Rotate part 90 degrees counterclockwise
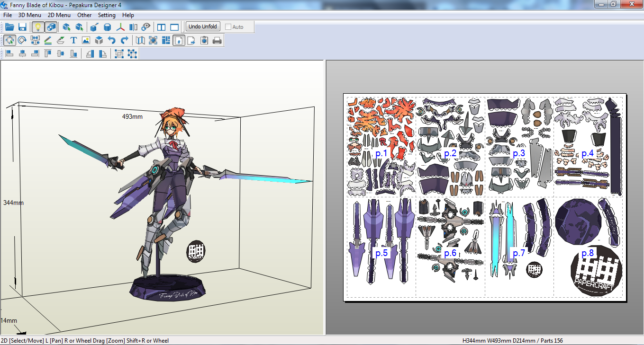Image resolution: width=644 pixels, height=345 pixels. pyautogui.click(x=90, y=53)
